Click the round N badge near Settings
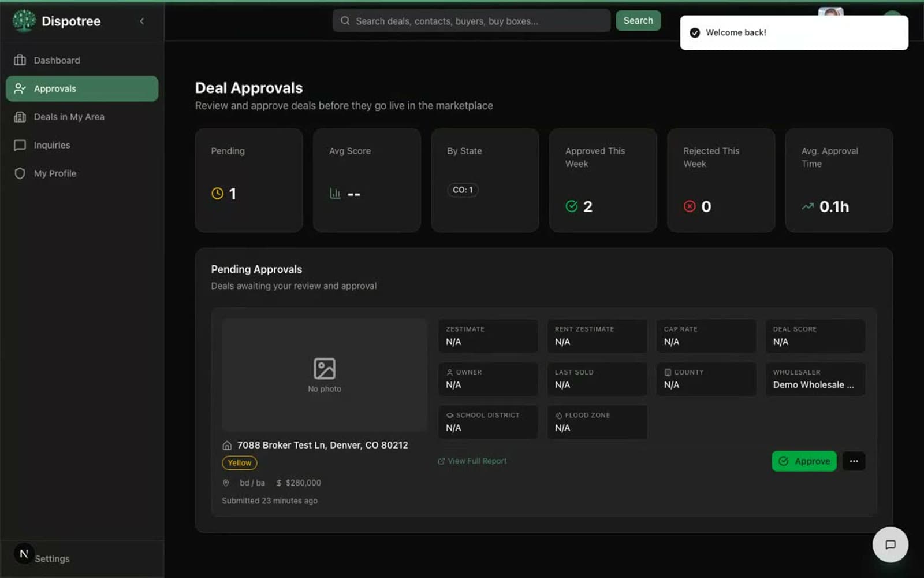Screen dimensions: 924x578 (24, 554)
